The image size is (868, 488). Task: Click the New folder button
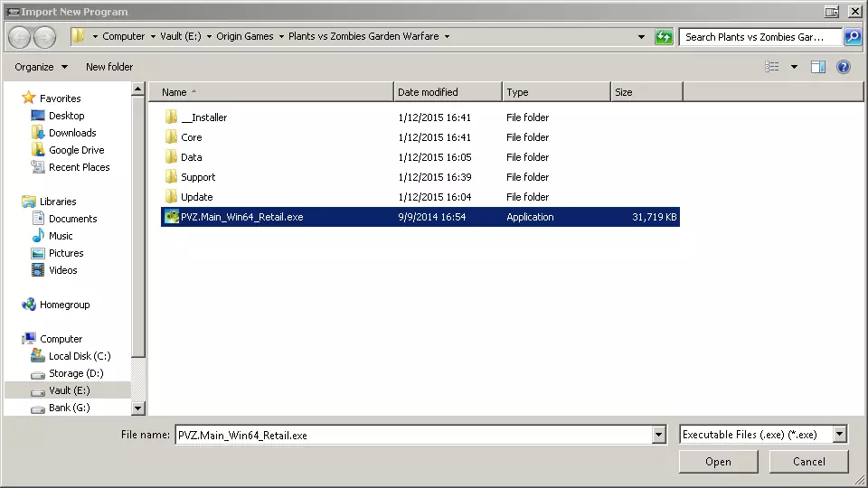[109, 67]
